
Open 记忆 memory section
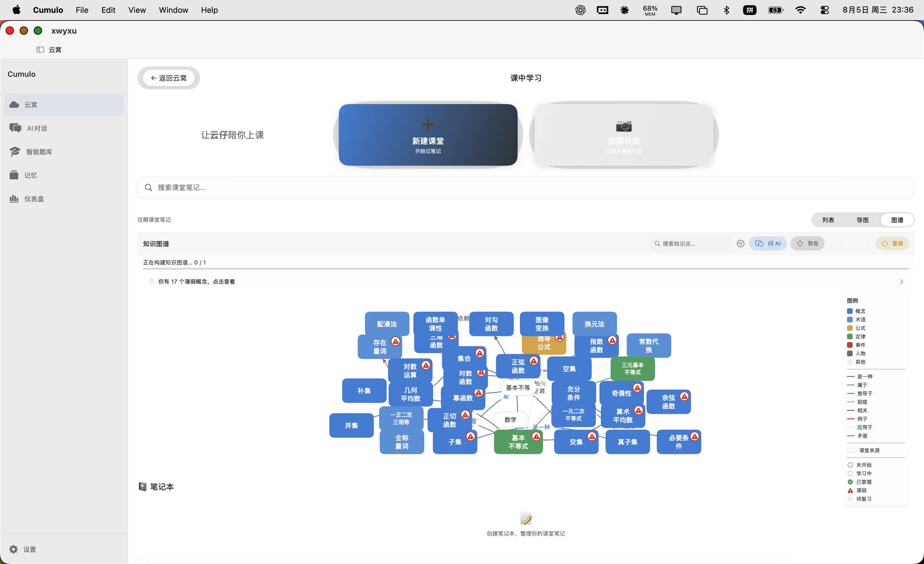tap(64, 175)
